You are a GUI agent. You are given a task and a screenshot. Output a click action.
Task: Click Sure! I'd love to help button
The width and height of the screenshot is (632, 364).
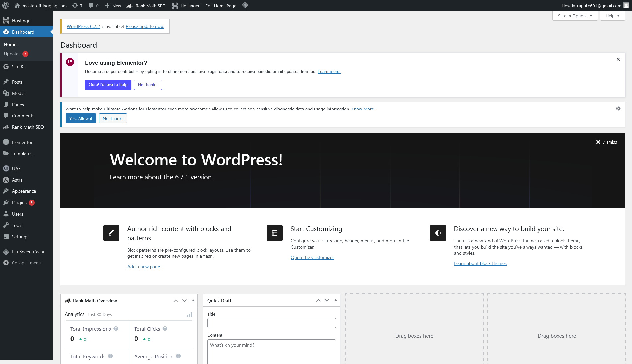click(x=108, y=85)
